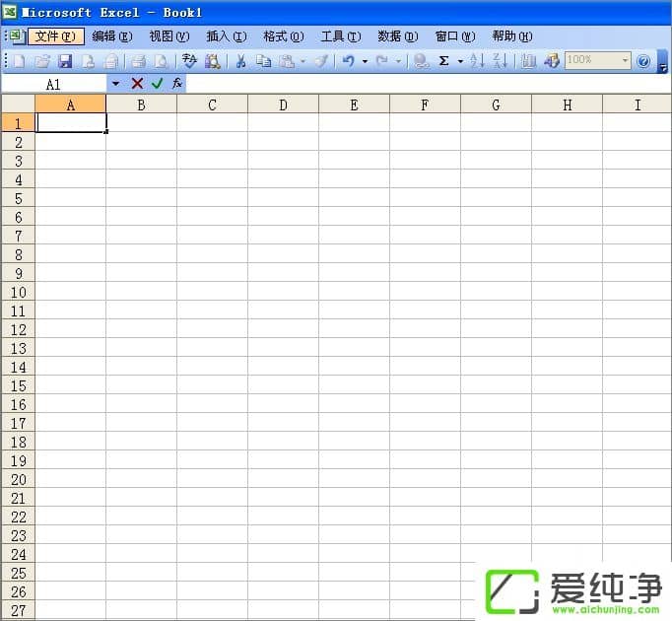
Task: Click the AutoSum sigma icon
Action: 444,61
